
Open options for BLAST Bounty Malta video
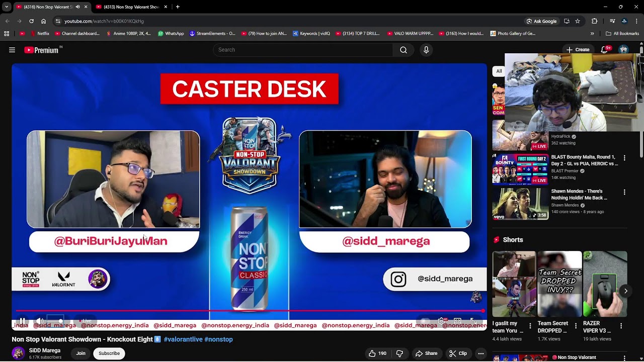[x=624, y=158]
